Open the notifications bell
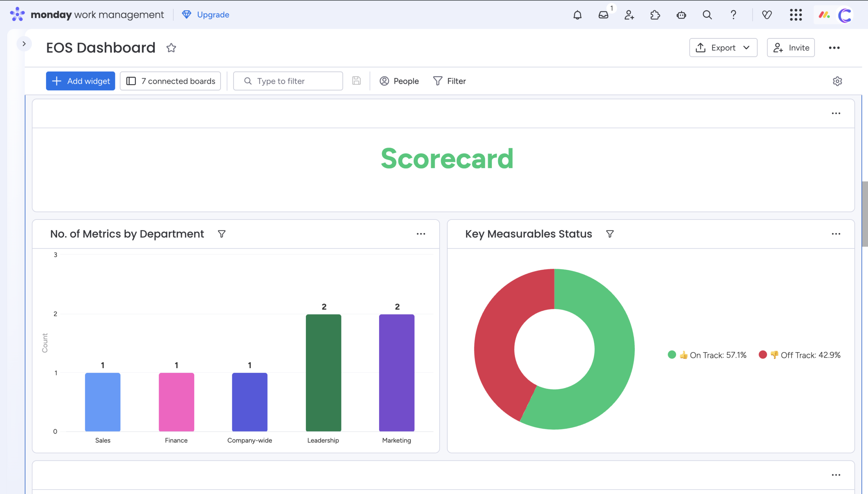868x494 pixels. tap(577, 15)
